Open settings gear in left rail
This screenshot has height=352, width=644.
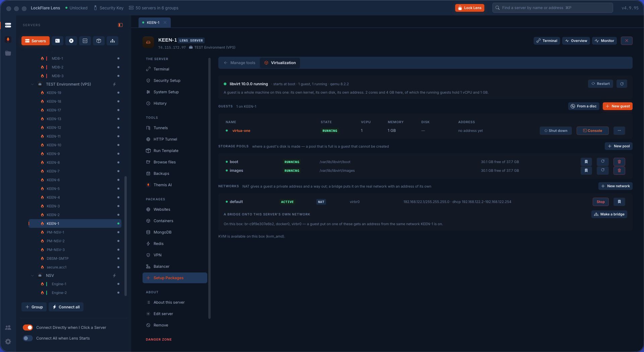tap(8, 342)
